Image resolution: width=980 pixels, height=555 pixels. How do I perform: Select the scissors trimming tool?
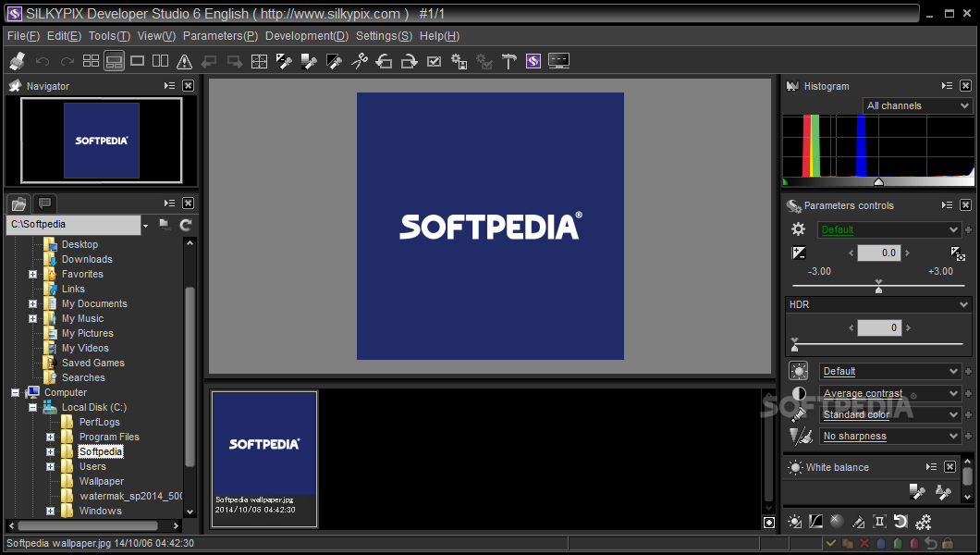coord(360,61)
